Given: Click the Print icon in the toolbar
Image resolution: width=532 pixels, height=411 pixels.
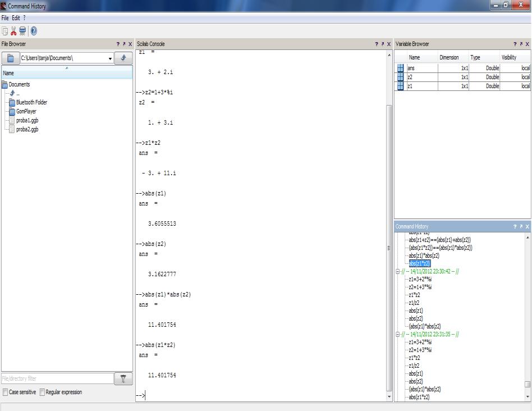Looking at the screenshot, I should pos(22,31).
